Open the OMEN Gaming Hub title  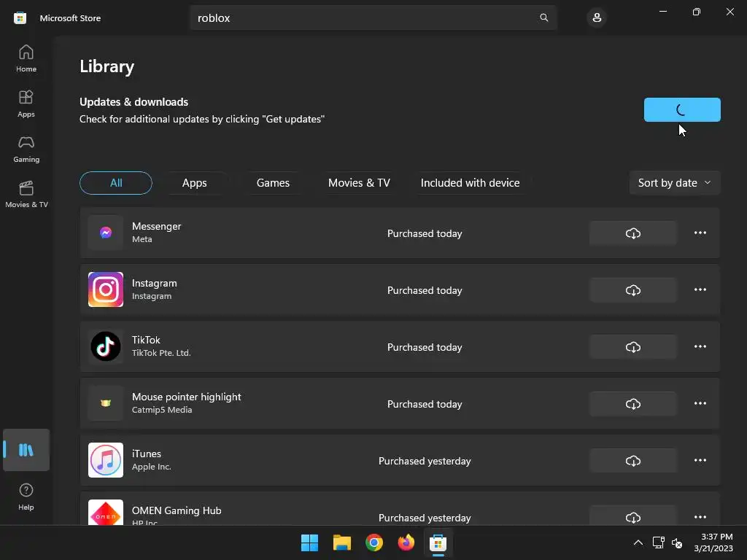[177, 510]
